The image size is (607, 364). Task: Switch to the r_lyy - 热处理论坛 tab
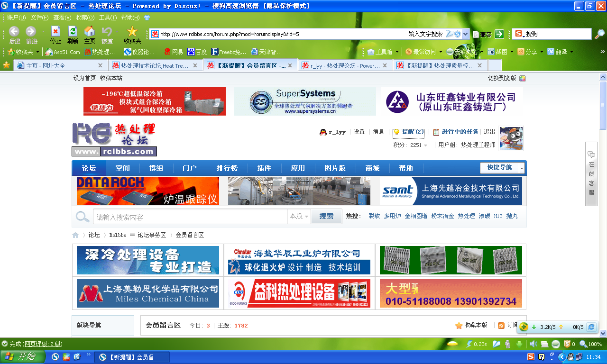345,65
